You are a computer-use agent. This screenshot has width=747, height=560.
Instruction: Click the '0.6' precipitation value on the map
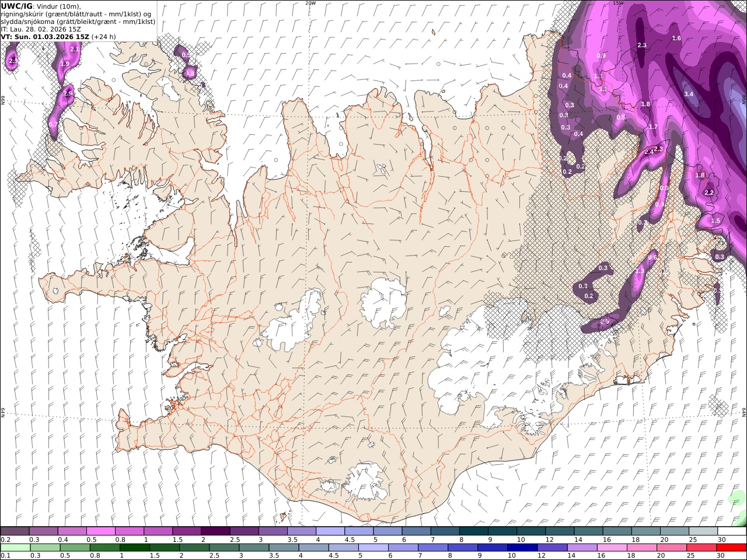pos(652,257)
